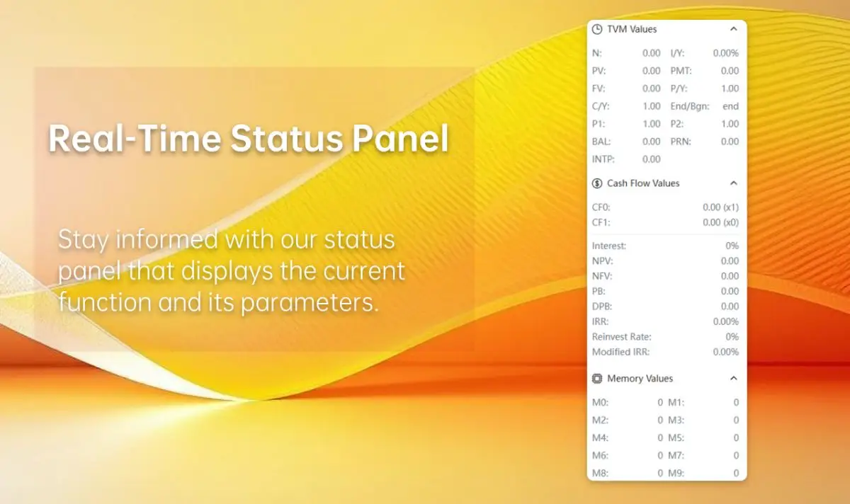Select the M0 memory slot value

659,403
